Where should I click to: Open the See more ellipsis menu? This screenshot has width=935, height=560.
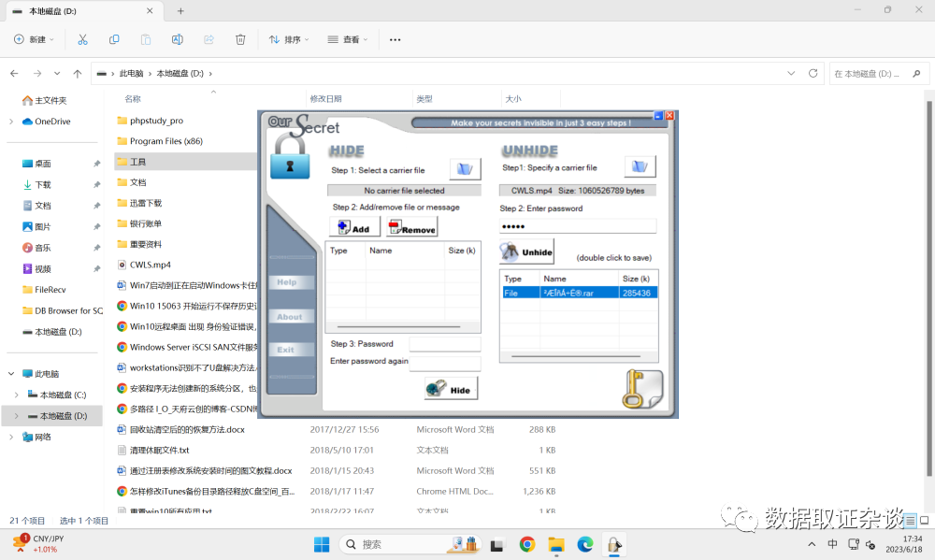coord(395,39)
